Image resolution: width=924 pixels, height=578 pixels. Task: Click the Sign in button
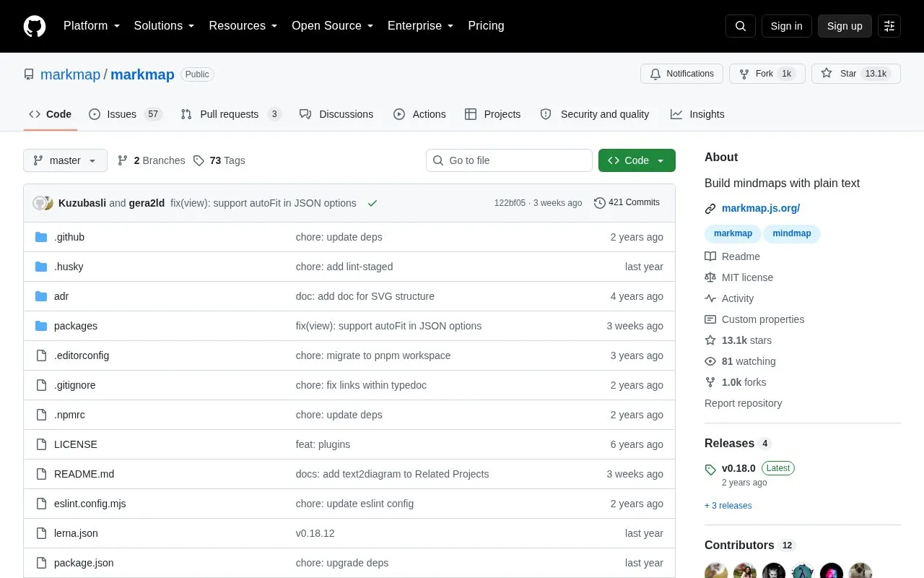pyautogui.click(x=786, y=26)
